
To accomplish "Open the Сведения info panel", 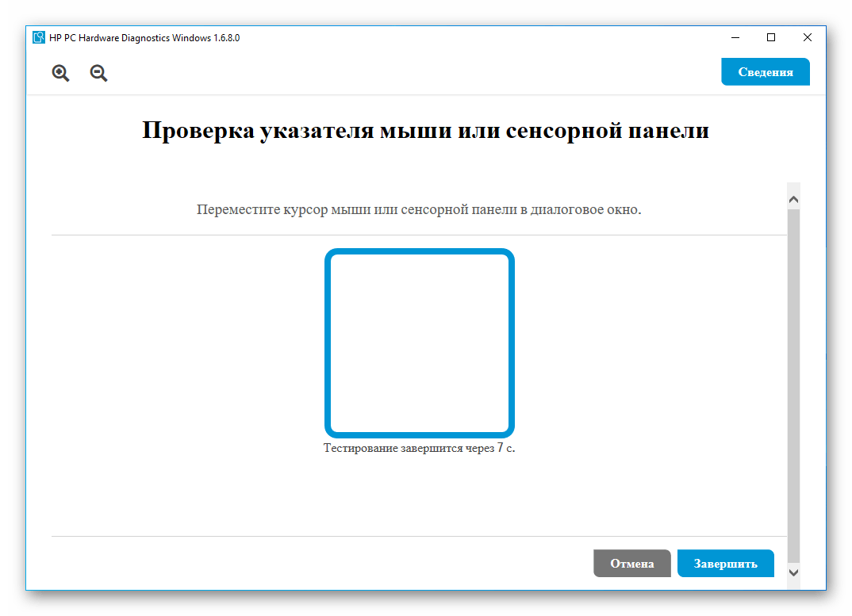I will (x=765, y=71).
